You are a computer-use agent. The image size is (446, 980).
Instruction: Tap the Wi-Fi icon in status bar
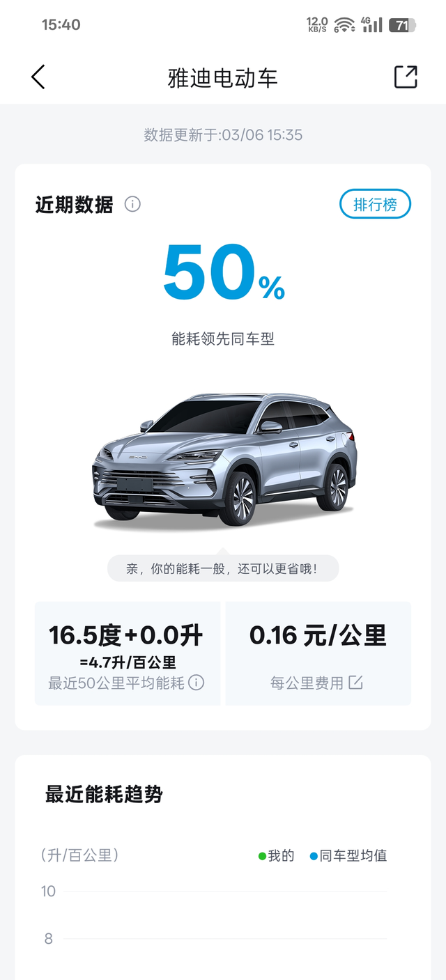pyautogui.click(x=344, y=25)
